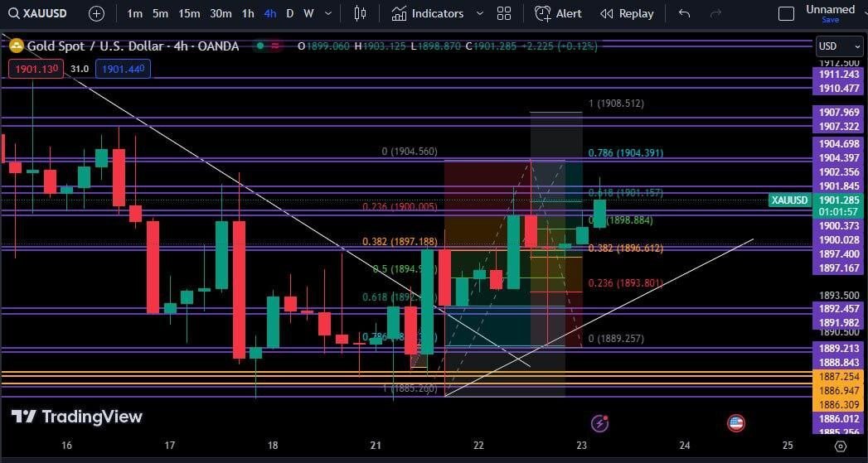Open the indicator templates grid icon
The image size is (868, 463).
tap(504, 13)
